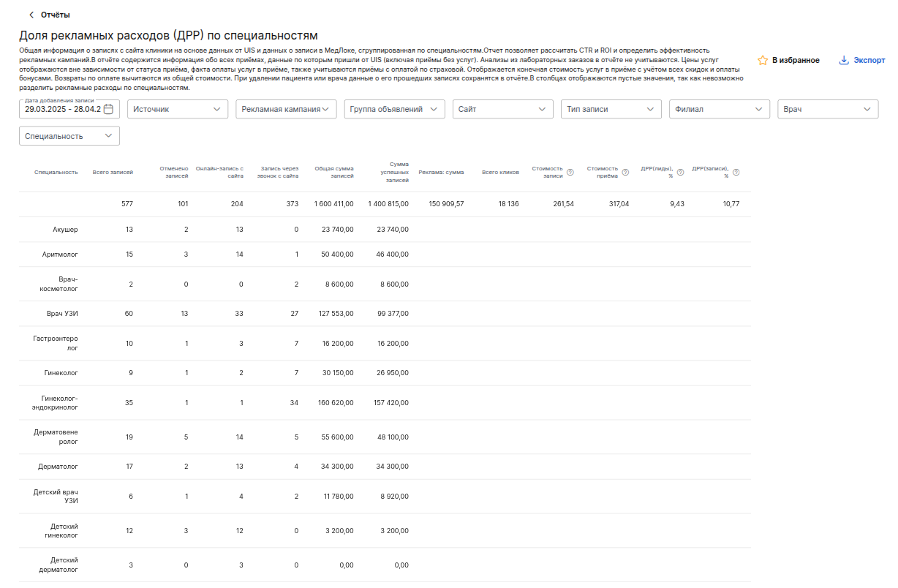
Task: Click cost per record value 261,54
Action: click(x=563, y=204)
